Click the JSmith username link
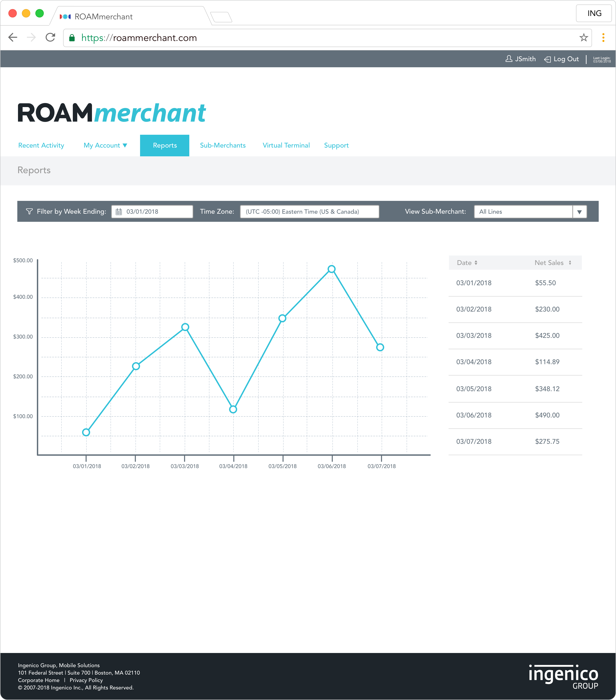The image size is (616, 700). click(525, 59)
